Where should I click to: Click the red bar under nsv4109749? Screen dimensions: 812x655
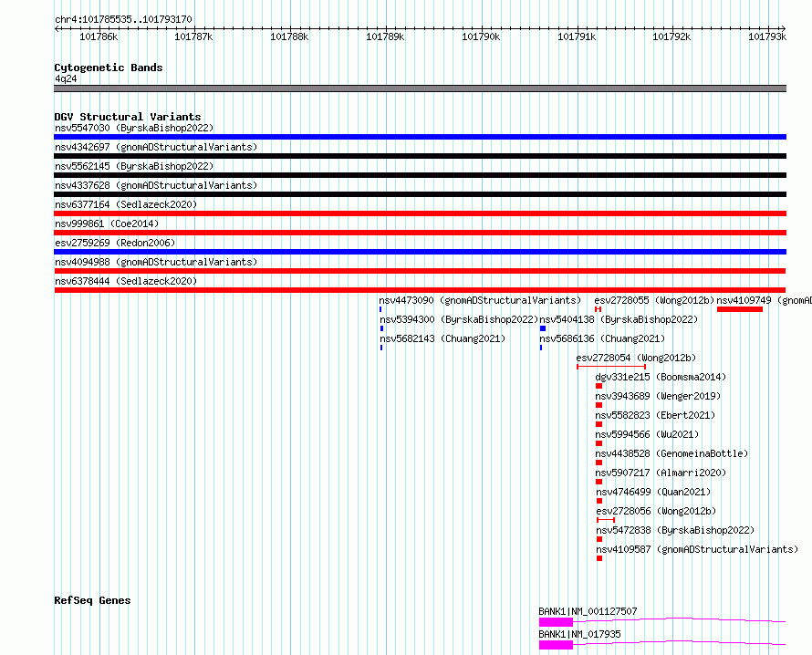point(740,309)
